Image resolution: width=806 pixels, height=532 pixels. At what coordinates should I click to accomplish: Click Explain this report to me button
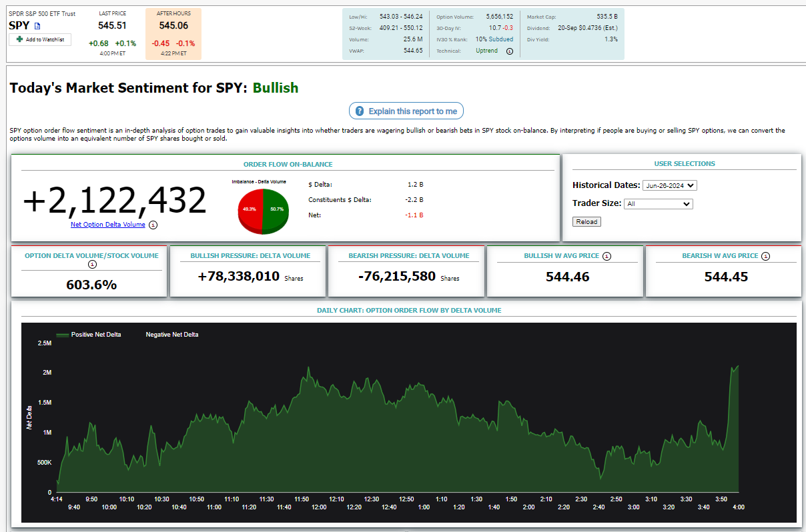point(406,111)
